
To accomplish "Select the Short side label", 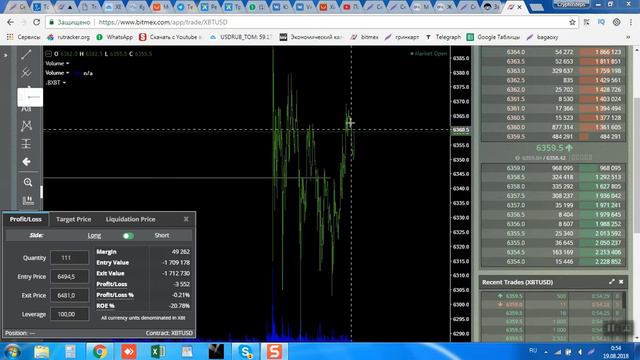I will point(162,236).
